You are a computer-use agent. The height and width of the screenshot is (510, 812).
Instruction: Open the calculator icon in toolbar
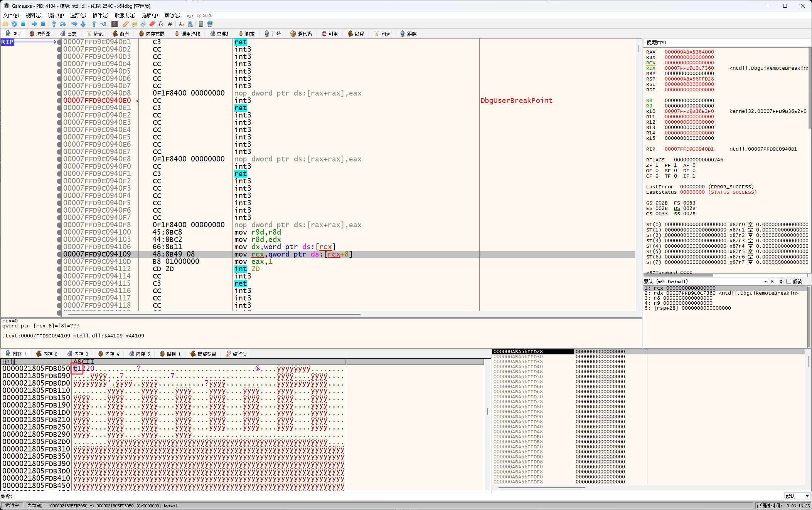(x=201, y=24)
